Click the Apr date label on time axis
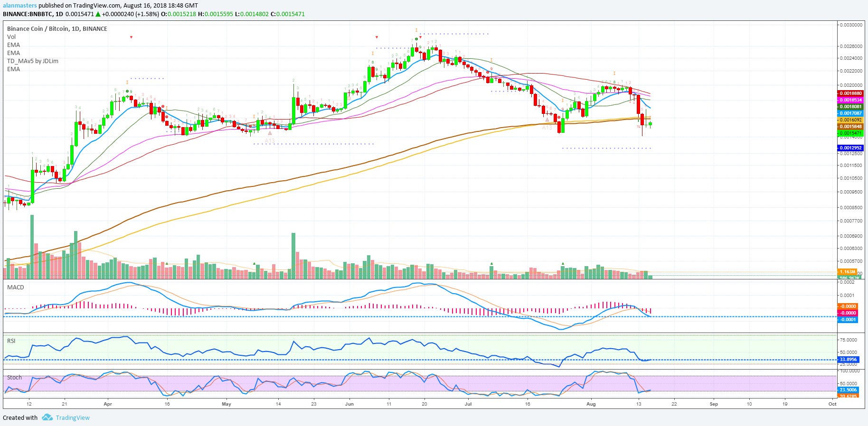 [108, 404]
